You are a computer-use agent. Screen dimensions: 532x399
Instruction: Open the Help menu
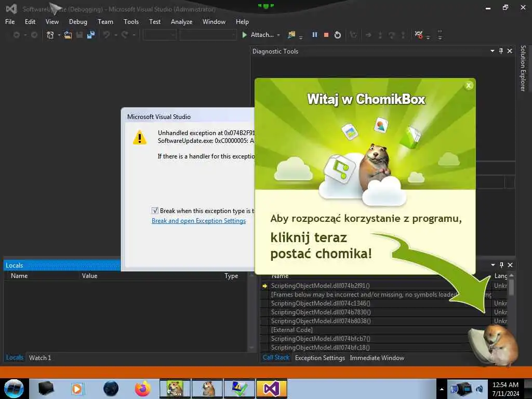242,22
